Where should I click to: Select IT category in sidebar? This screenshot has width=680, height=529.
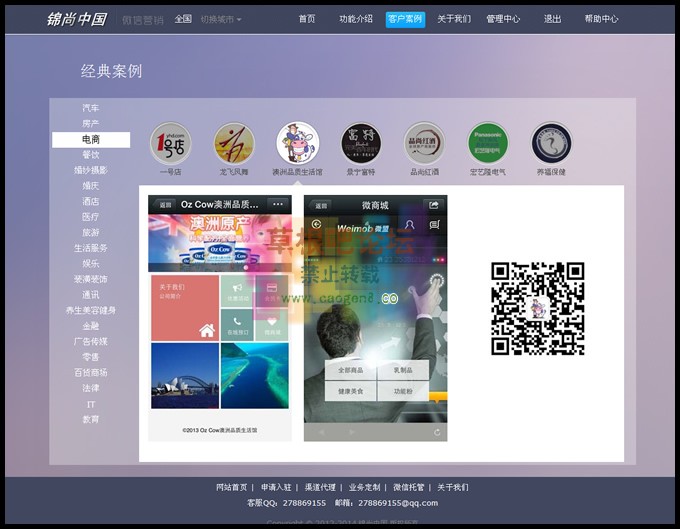click(91, 404)
